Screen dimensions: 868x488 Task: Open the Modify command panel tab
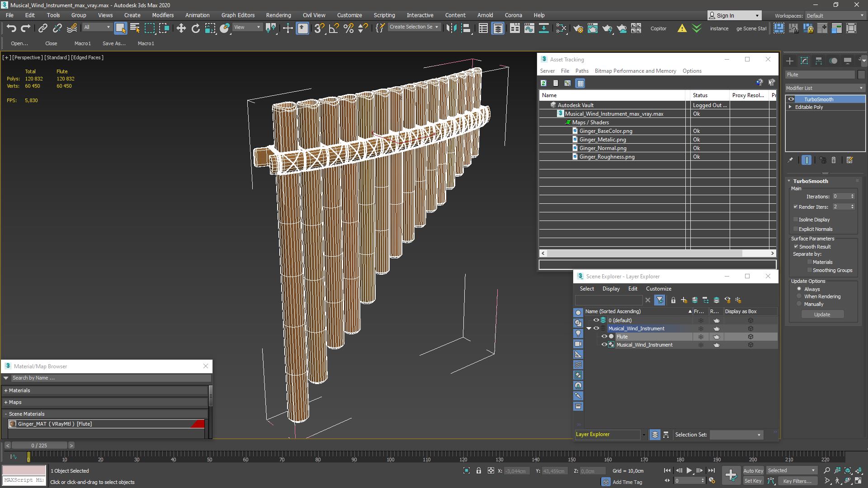(804, 61)
